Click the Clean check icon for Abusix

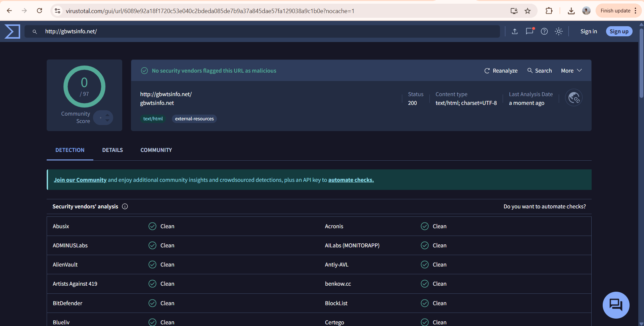[152, 226]
